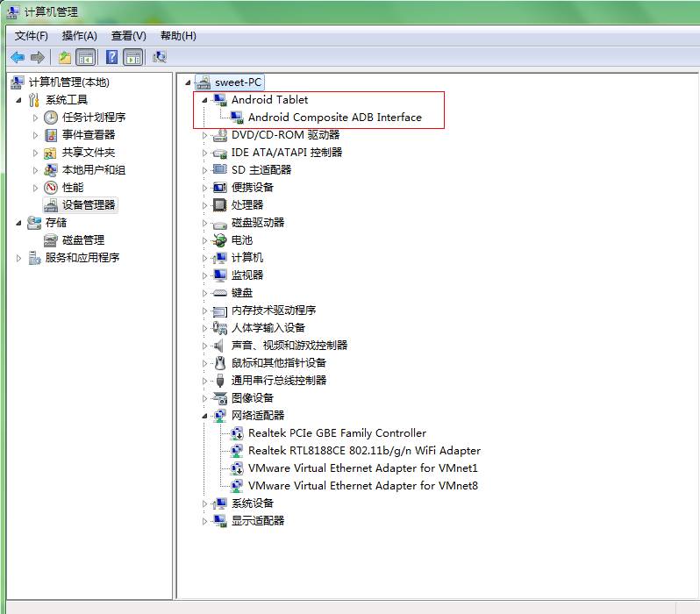Open the 文件(F) menu

(x=32, y=36)
